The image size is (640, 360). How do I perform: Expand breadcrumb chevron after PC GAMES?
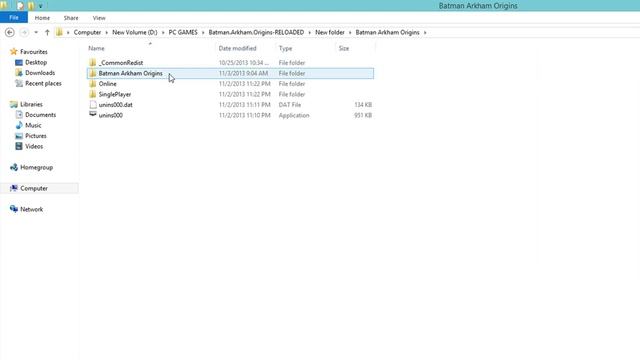(x=203, y=32)
